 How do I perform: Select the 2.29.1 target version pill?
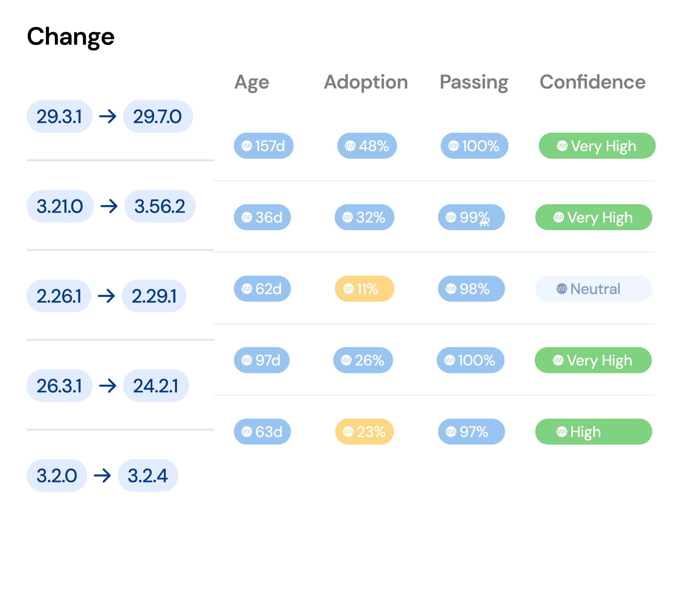pyautogui.click(x=154, y=296)
